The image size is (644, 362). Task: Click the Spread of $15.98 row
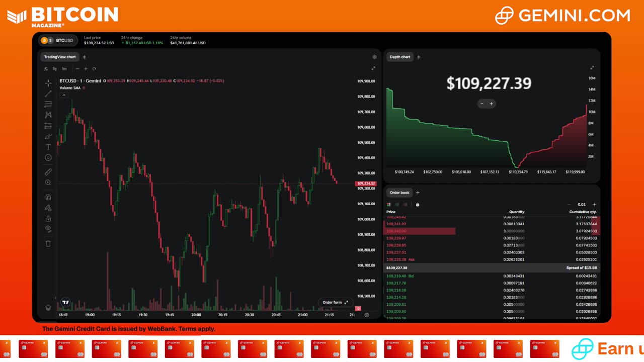(492, 268)
